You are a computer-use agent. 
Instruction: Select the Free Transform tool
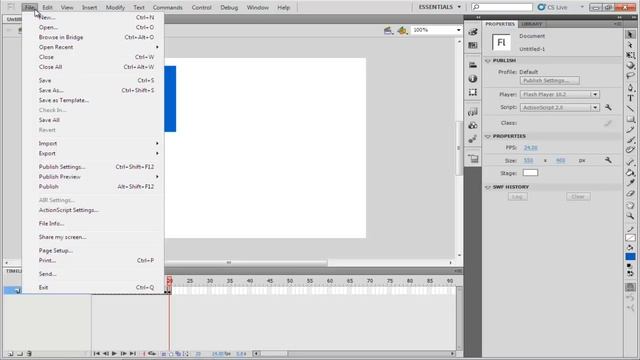(630, 55)
